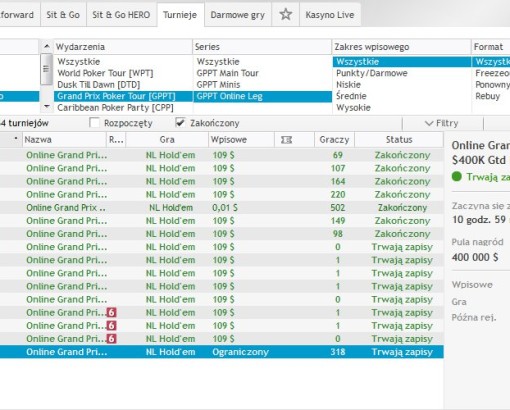Select tournament row with 98 players

222,234
